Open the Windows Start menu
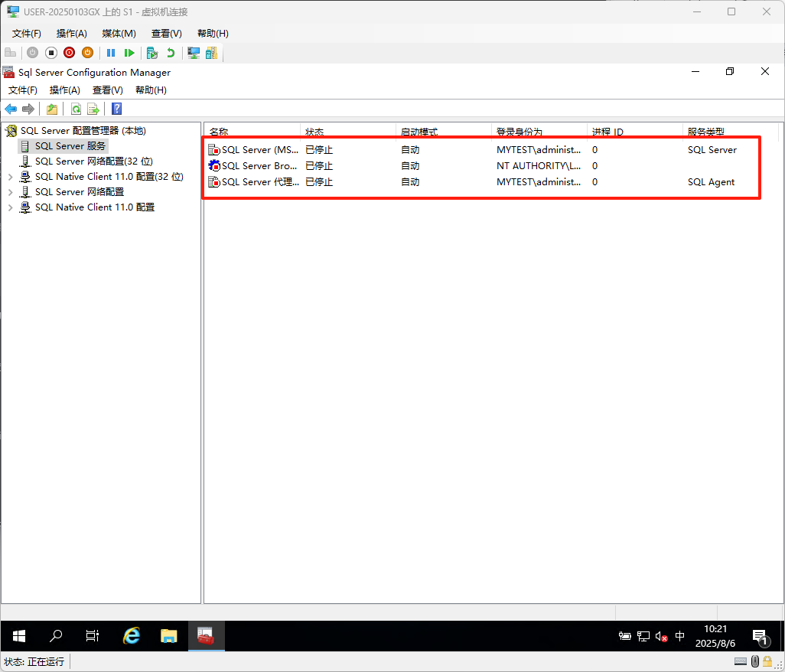Viewport: 785px width, 672px height. coord(19,636)
